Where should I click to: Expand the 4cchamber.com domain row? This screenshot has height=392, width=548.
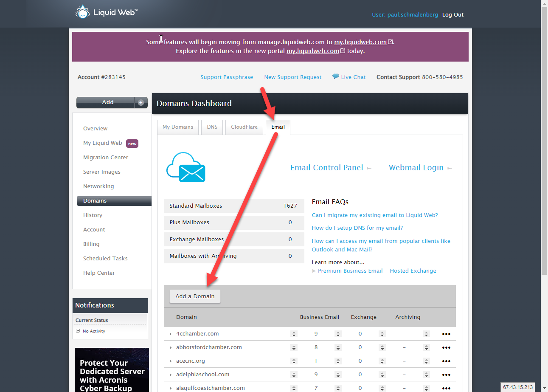pos(171,334)
